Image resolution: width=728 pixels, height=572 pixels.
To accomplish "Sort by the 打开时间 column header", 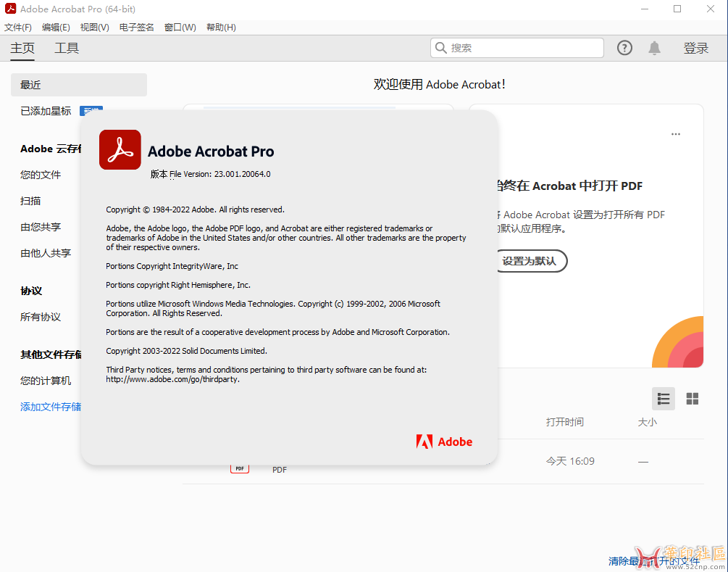I will coord(564,422).
